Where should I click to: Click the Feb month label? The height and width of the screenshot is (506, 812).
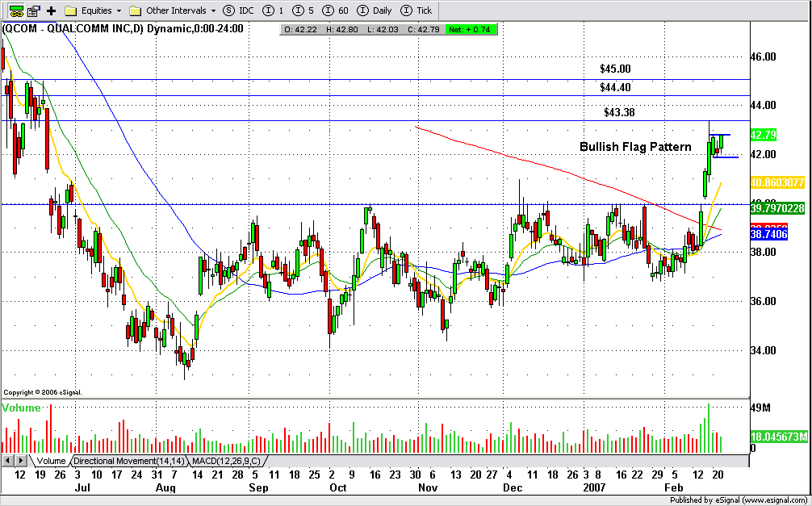click(x=674, y=488)
